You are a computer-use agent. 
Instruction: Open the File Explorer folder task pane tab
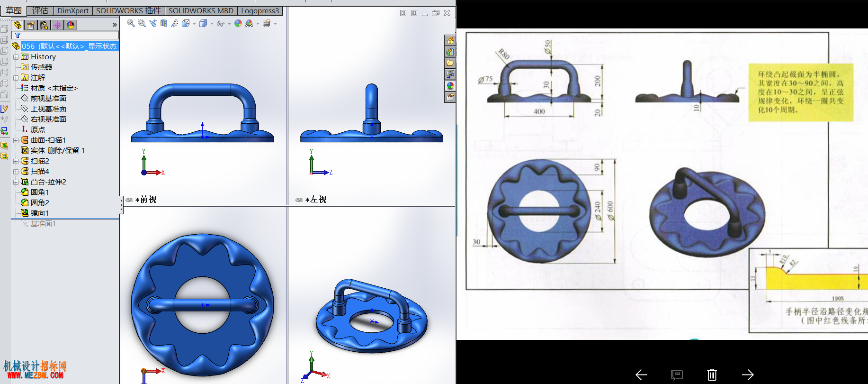[450, 63]
